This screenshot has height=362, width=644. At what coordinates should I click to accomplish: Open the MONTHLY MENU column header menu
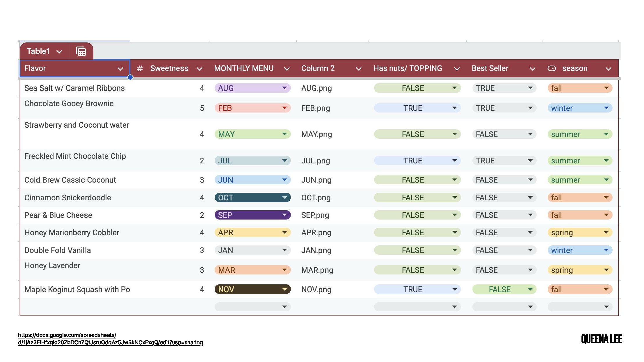tap(287, 69)
